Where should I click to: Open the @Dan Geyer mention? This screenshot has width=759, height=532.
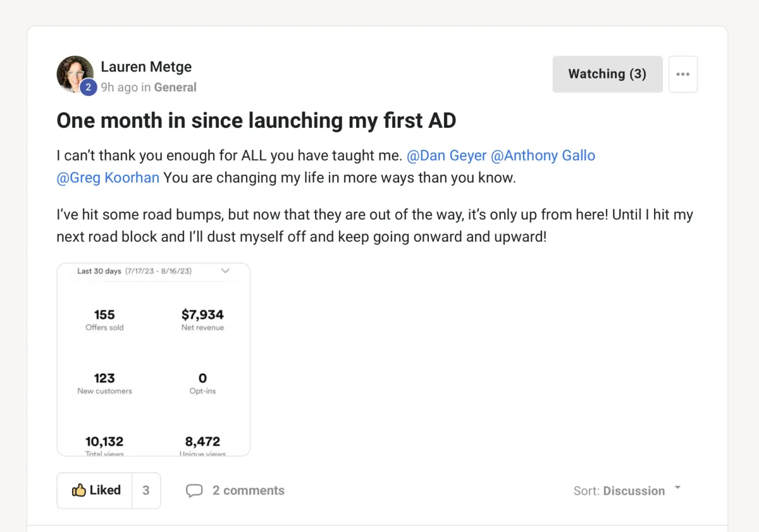tap(447, 156)
